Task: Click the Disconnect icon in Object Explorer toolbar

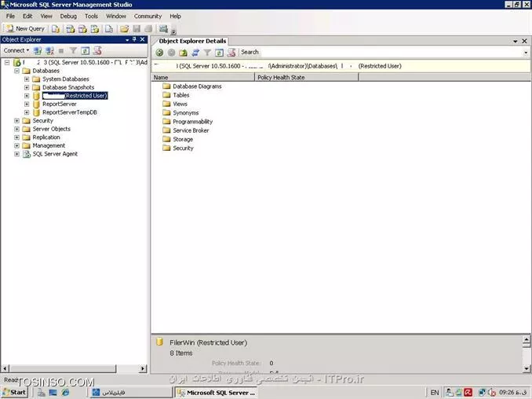Action: pos(49,50)
